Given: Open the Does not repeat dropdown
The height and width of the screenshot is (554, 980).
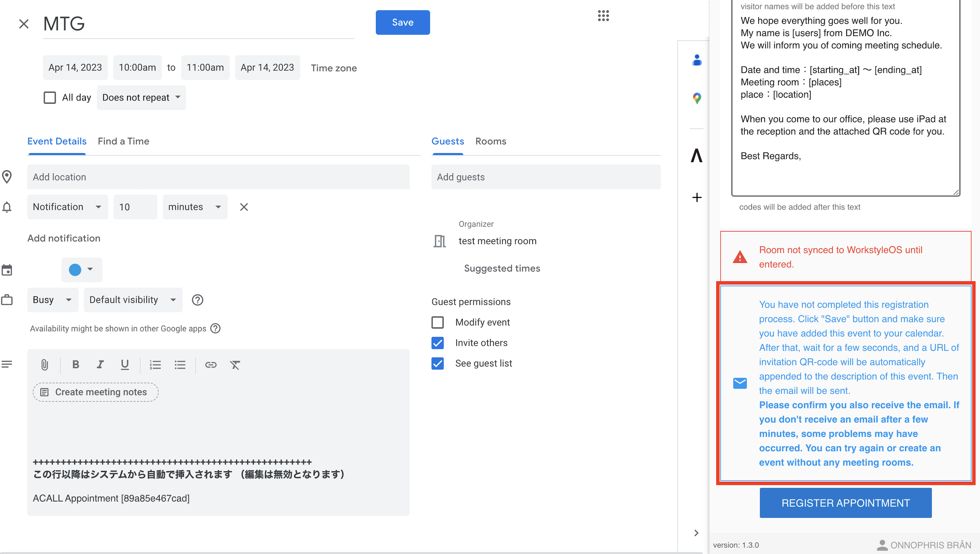Looking at the screenshot, I should 141,97.
